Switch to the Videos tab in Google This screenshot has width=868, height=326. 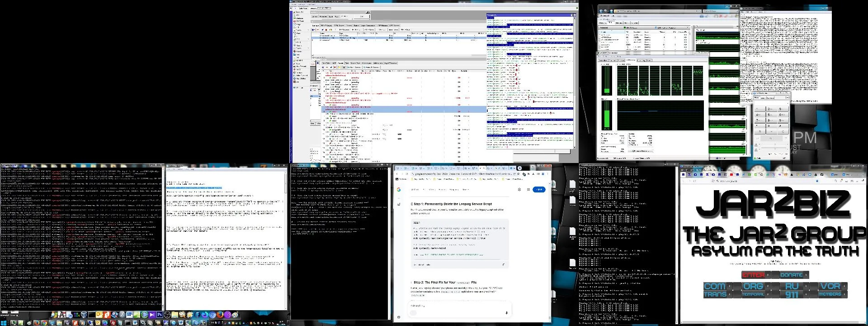click(x=432, y=189)
